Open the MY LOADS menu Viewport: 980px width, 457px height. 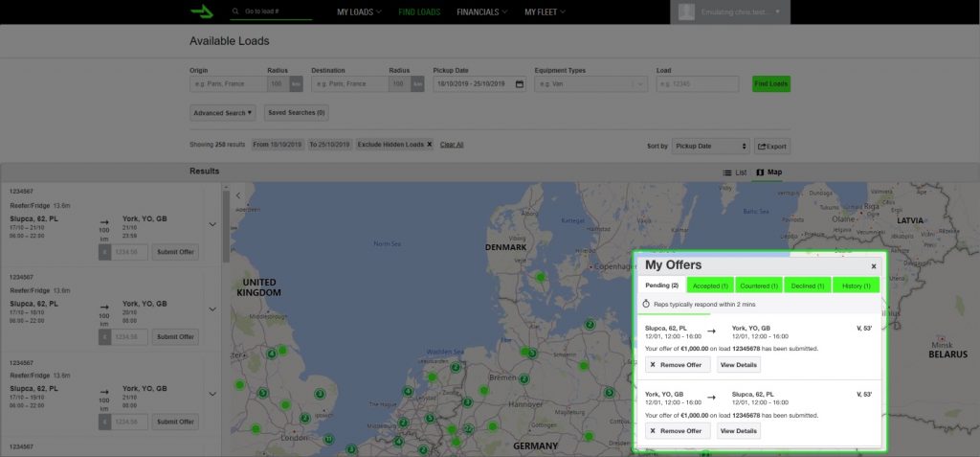point(360,11)
